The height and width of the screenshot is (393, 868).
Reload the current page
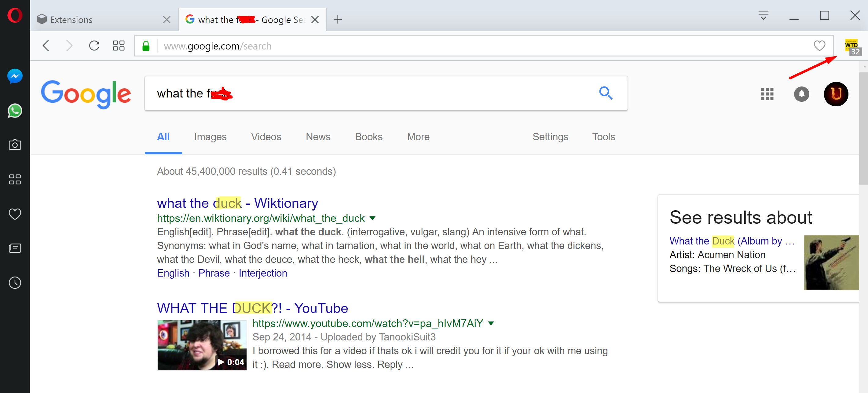pos(94,46)
